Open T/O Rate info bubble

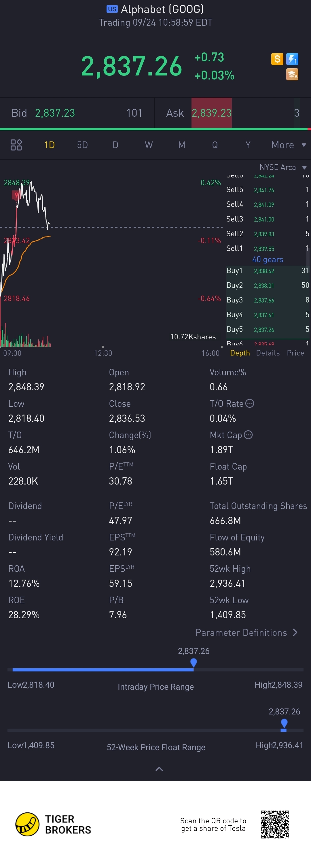[250, 403]
